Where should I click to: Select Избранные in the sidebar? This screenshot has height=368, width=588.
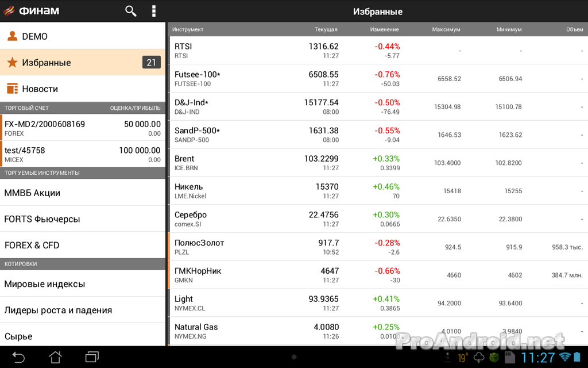point(83,62)
